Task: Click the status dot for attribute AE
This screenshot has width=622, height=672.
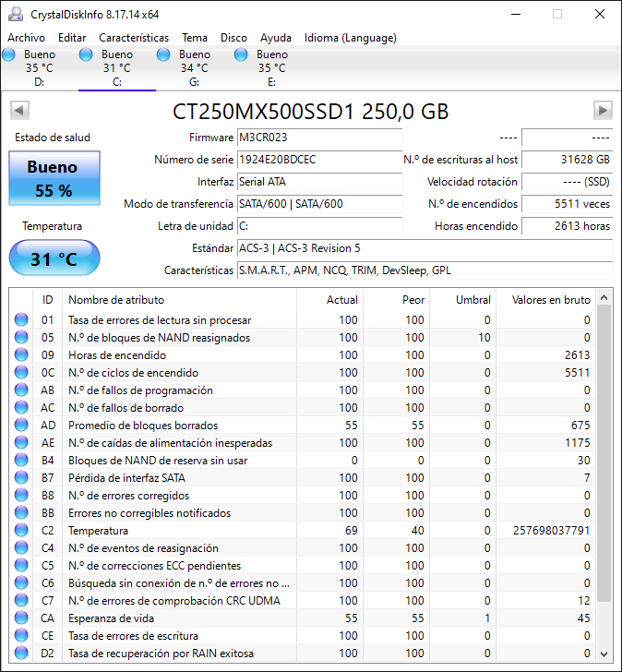Action: [21, 443]
